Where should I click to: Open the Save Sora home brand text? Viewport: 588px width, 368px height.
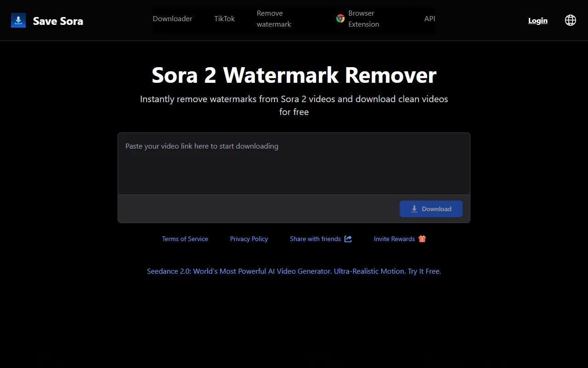point(58,21)
